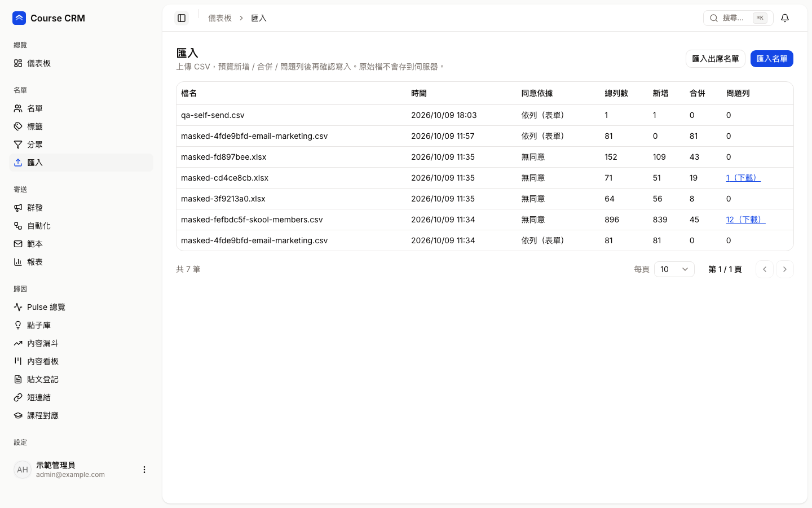Screen dimensions: 812x508
Task: Focus the 搜尋 search field
Action: tap(738, 18)
